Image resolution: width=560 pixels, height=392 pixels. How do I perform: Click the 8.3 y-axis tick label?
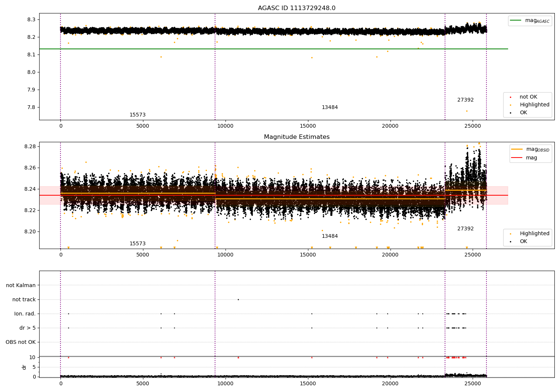(x=31, y=19)
